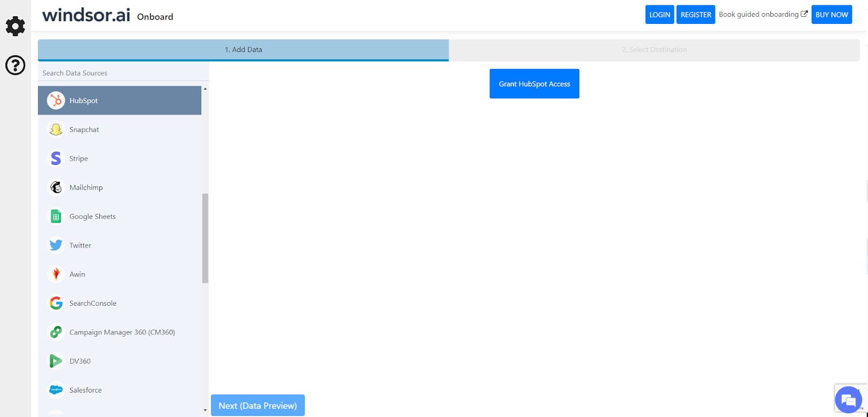
Task: Select the Google Sheets icon
Action: (56, 216)
